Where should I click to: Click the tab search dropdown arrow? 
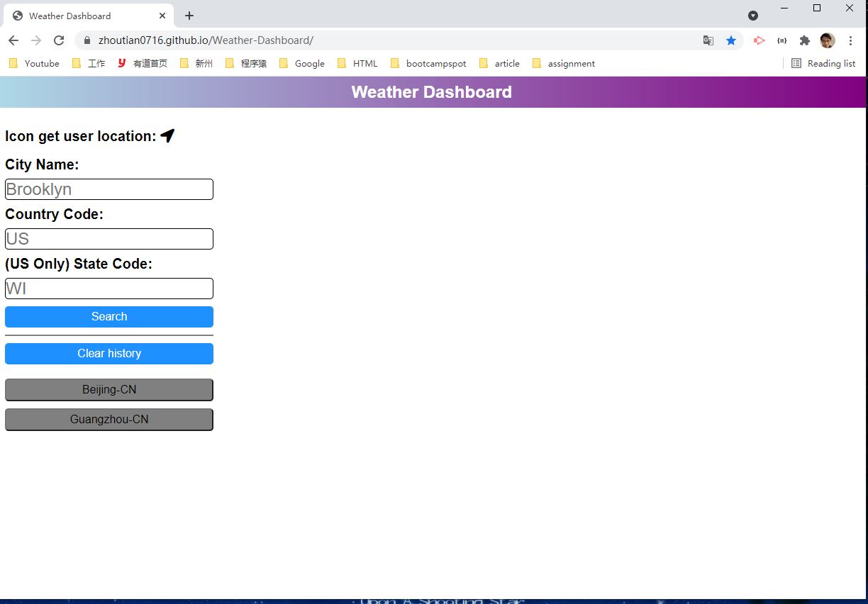click(753, 16)
